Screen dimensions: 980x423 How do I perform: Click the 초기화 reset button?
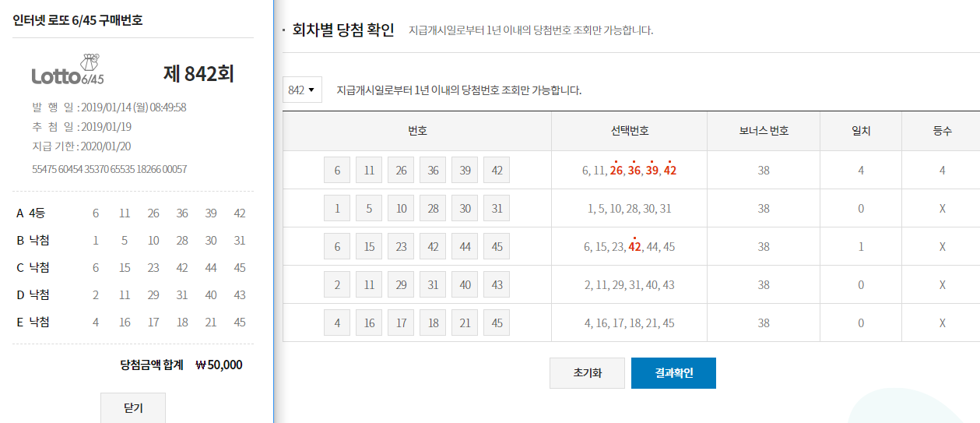point(587,373)
